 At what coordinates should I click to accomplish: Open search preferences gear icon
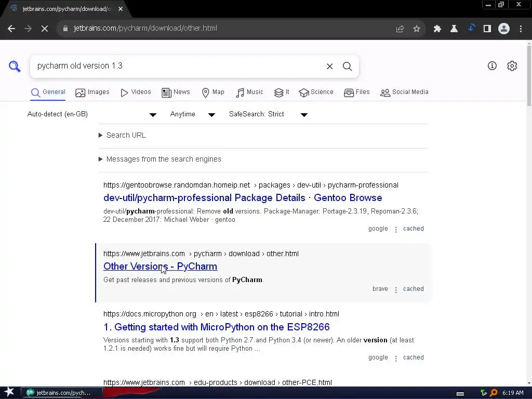point(512,66)
